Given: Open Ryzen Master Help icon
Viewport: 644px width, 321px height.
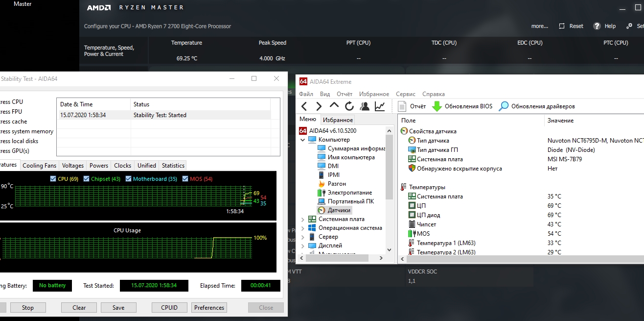Looking at the screenshot, I should (x=597, y=26).
